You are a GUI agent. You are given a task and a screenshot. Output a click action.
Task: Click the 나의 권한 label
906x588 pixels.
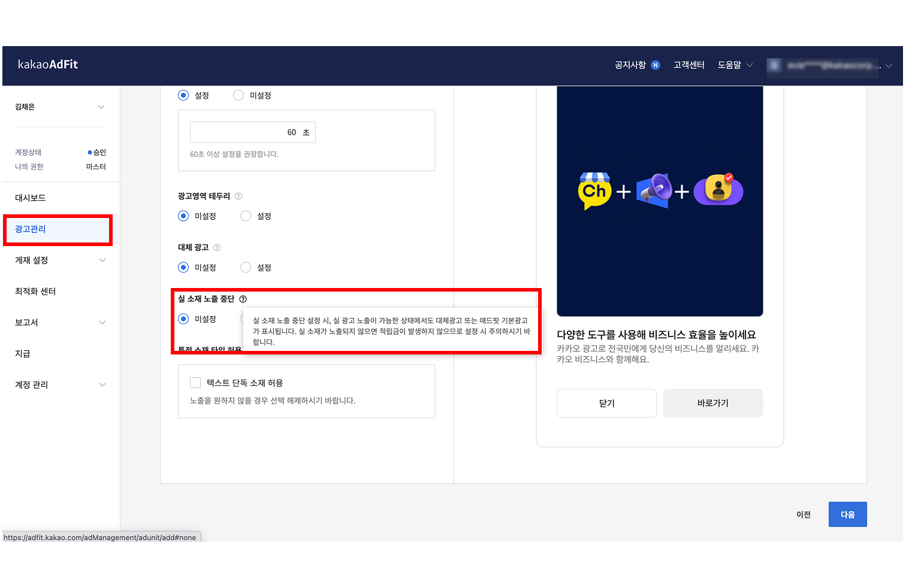pyautogui.click(x=29, y=167)
